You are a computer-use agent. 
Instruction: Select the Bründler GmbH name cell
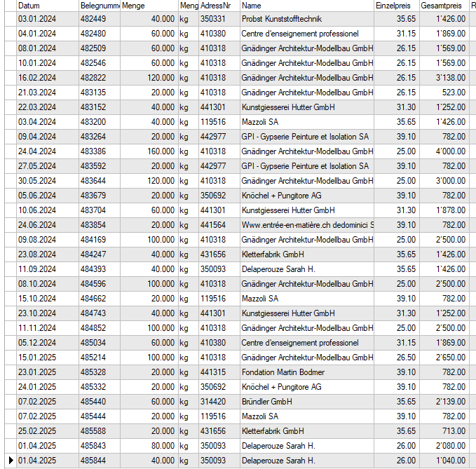pos(306,402)
